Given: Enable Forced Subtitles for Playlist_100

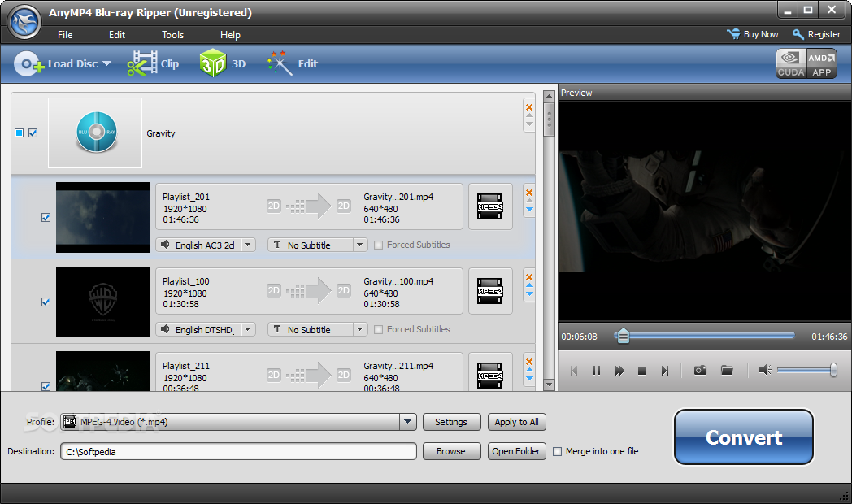Looking at the screenshot, I should click(379, 330).
